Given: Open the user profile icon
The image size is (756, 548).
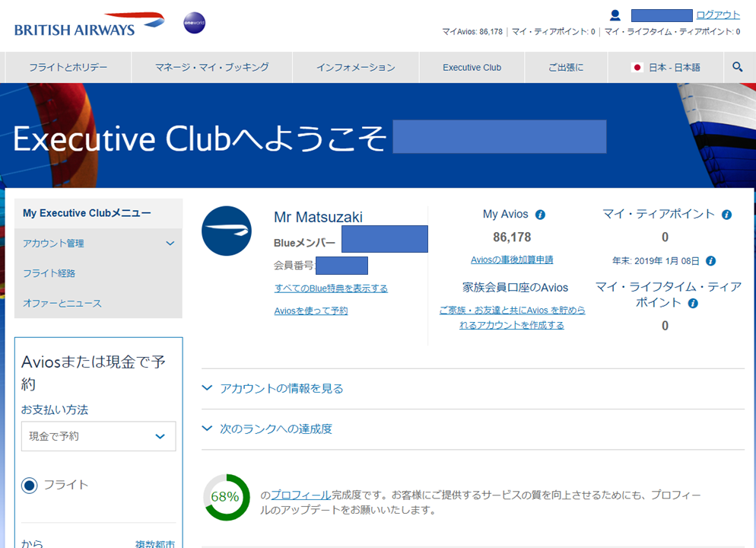Looking at the screenshot, I should click(x=615, y=15).
